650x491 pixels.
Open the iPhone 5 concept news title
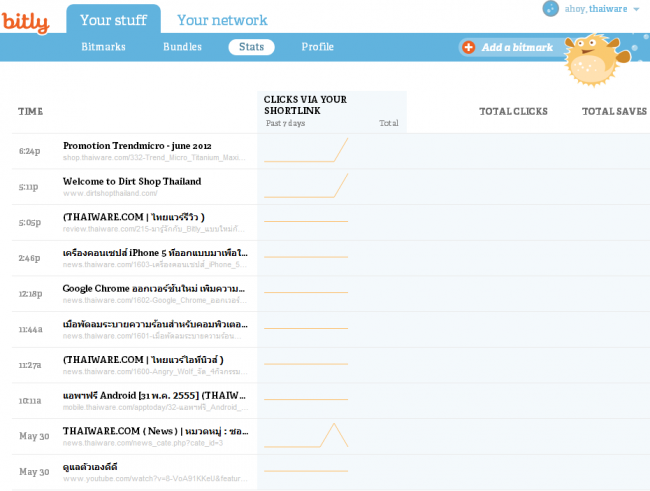pos(155,253)
